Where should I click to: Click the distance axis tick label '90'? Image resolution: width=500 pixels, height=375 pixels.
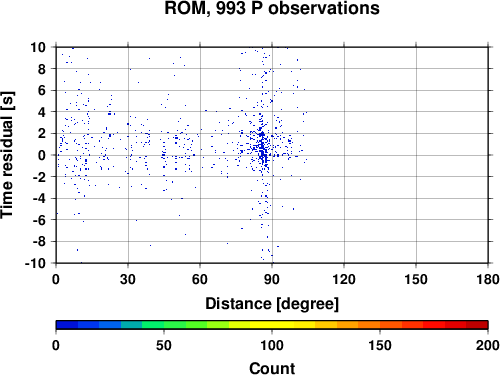click(272, 279)
